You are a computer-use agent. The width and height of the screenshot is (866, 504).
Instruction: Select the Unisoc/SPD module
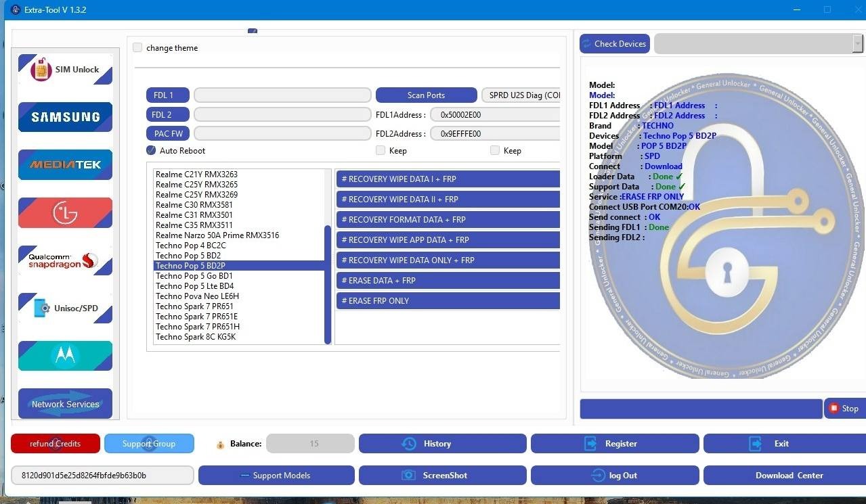pos(65,308)
